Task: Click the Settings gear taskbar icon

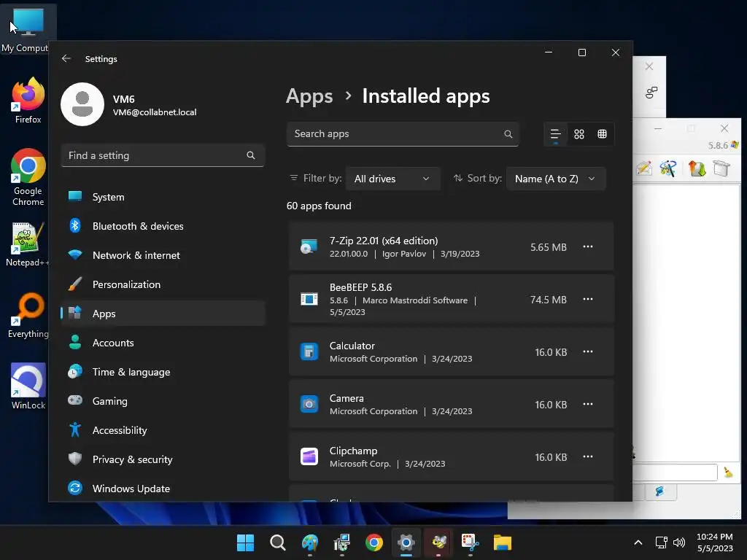Action: pyautogui.click(x=406, y=542)
